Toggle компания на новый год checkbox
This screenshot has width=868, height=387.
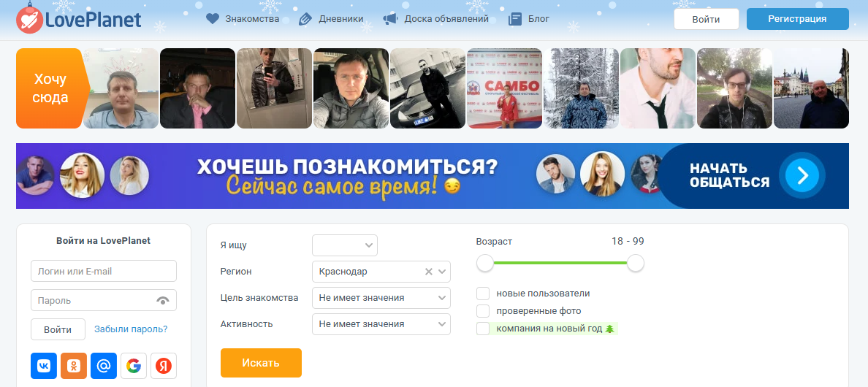click(483, 329)
